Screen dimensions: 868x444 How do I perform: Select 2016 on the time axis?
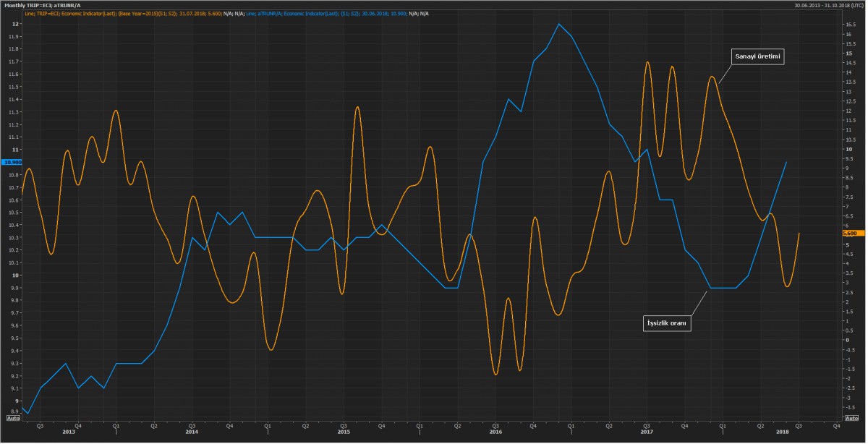495,432
